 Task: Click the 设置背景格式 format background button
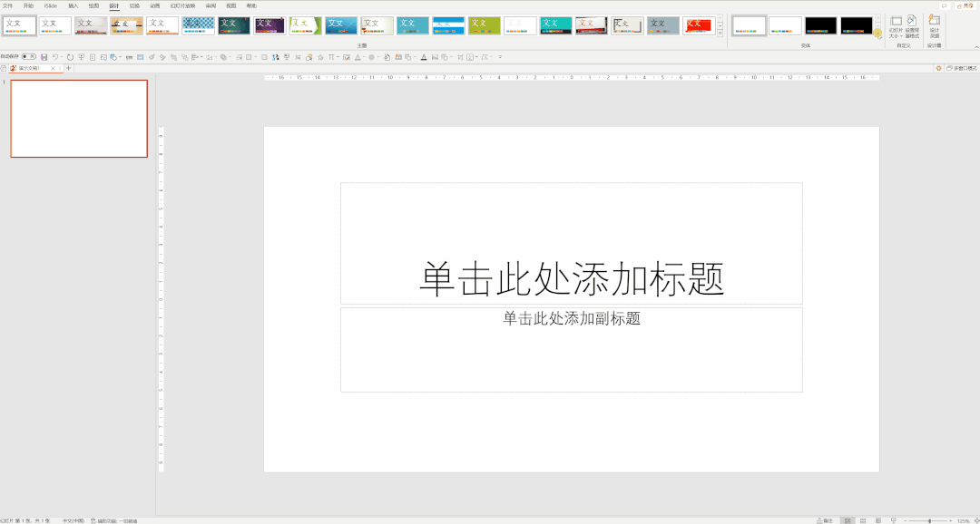coord(912,27)
